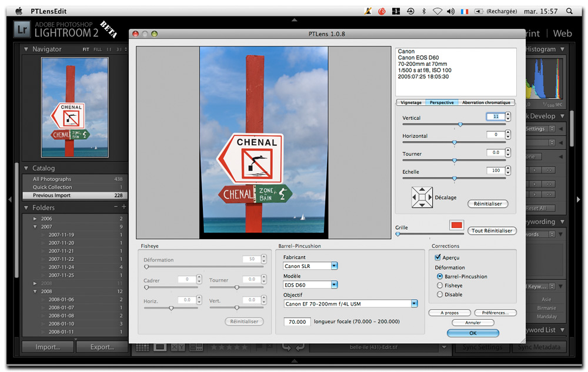This screenshot has height=372, width=588.
Task: Switch to the Aberration chromatique tab
Action: click(x=486, y=102)
